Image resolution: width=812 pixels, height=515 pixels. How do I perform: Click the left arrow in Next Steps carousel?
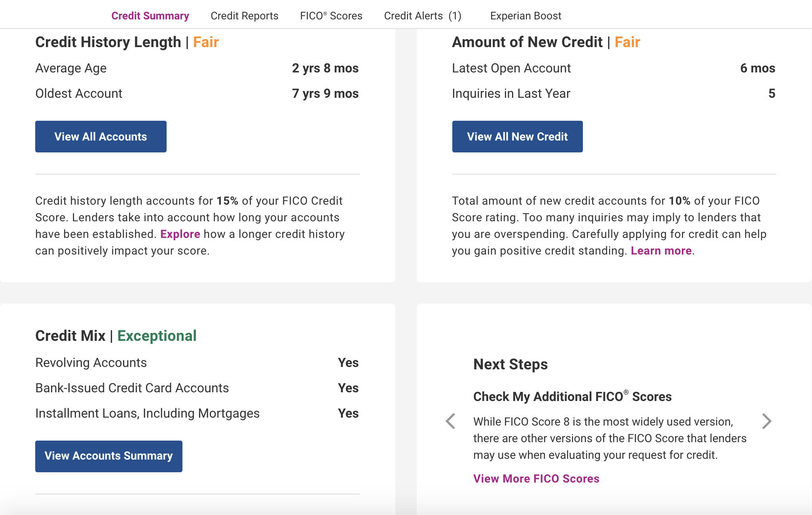[451, 421]
